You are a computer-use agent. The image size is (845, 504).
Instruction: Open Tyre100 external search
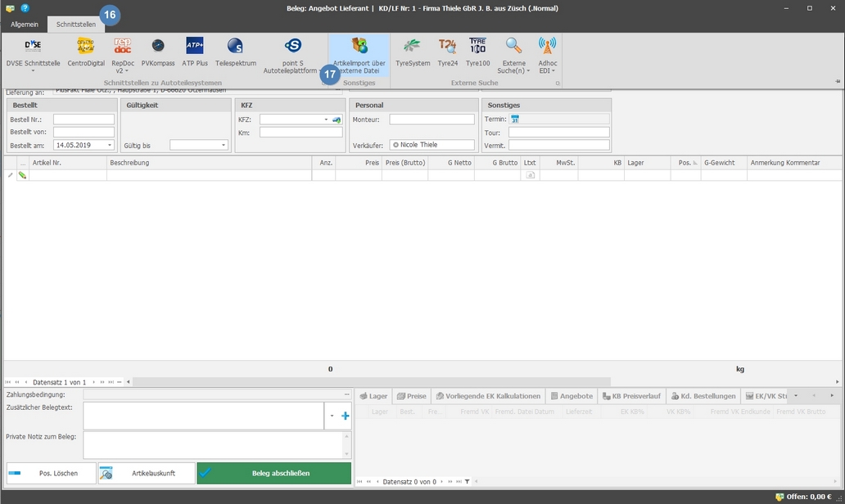(477, 52)
